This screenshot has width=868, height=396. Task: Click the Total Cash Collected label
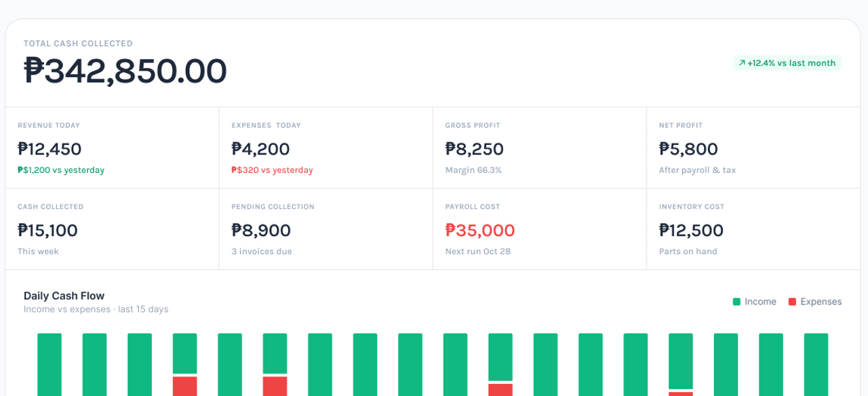coord(78,43)
